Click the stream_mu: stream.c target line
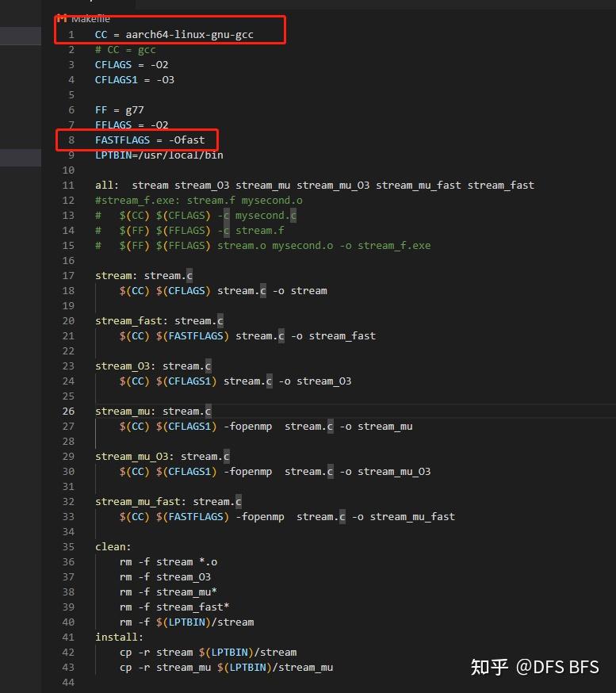 pyautogui.click(x=153, y=411)
